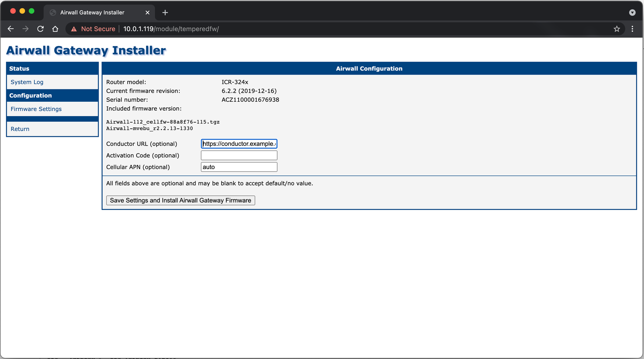The height and width of the screenshot is (359, 644).
Task: Click the green maximize window button
Action: point(31,11)
